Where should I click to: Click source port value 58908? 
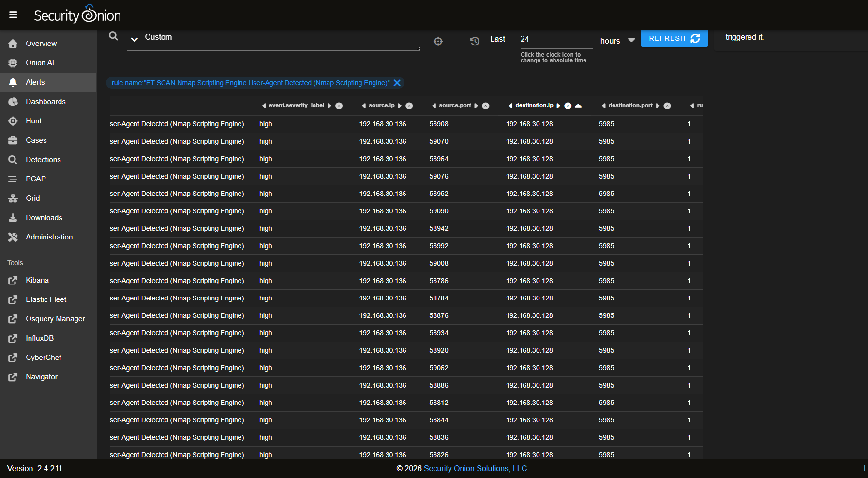coord(439,124)
